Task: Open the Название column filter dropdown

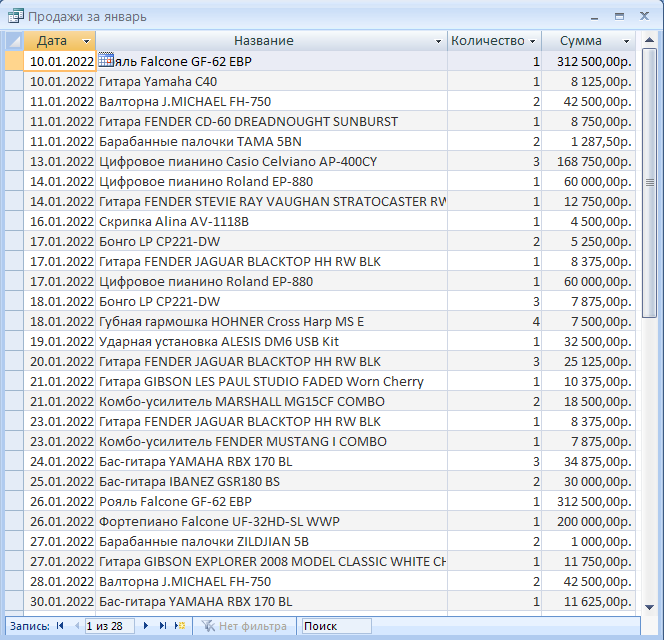Action: (438, 41)
